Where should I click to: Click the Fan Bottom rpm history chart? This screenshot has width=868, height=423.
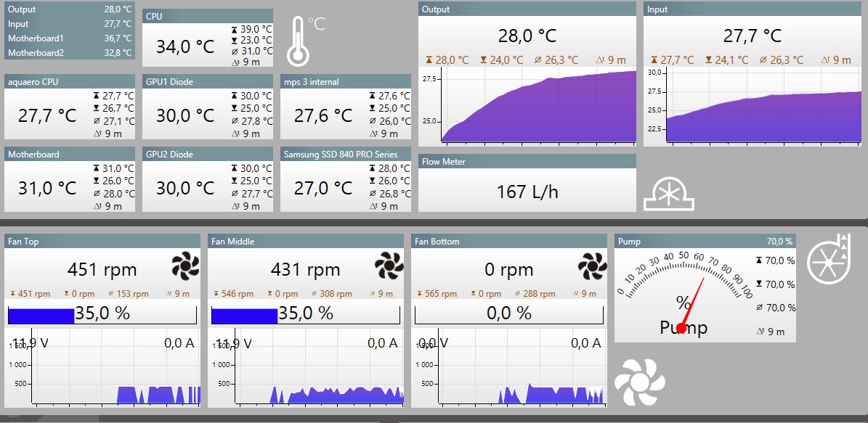509,369
